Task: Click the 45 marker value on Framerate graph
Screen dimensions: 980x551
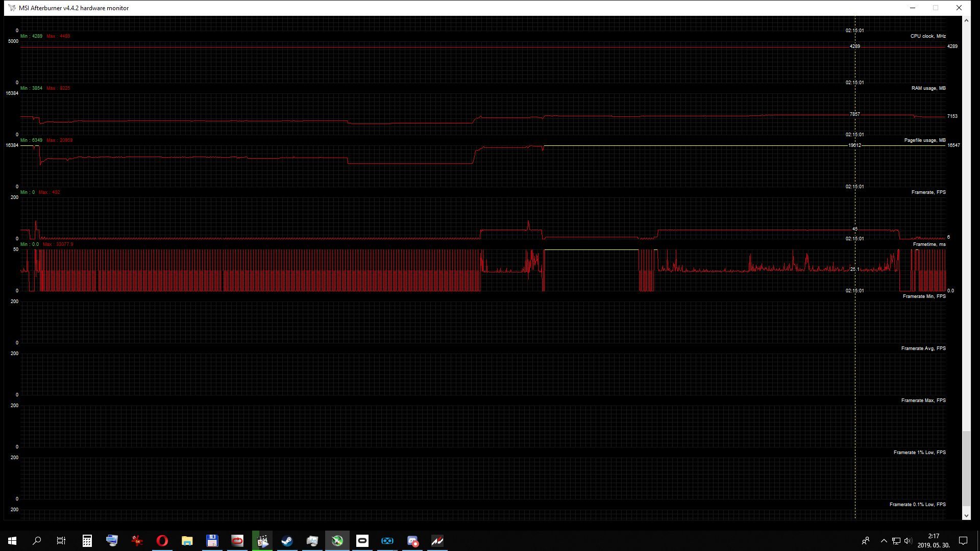Action: pos(855,229)
